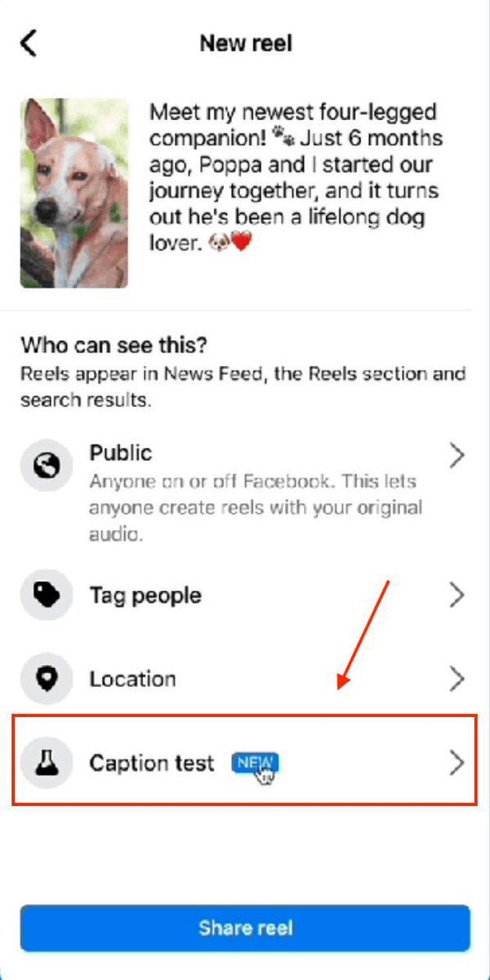This screenshot has width=490, height=980.
Task: Click the blue NEW badge
Action: coord(255,763)
